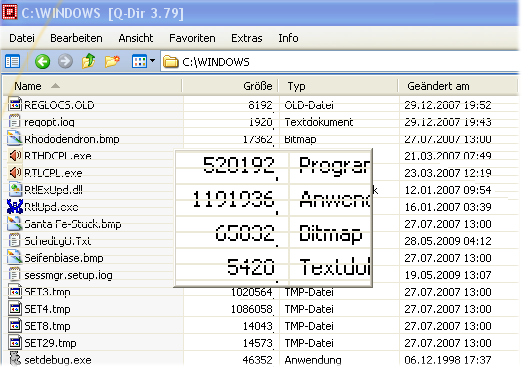Open the view mode dropdown arrow
The width and height of the screenshot is (522, 368).
[152, 61]
